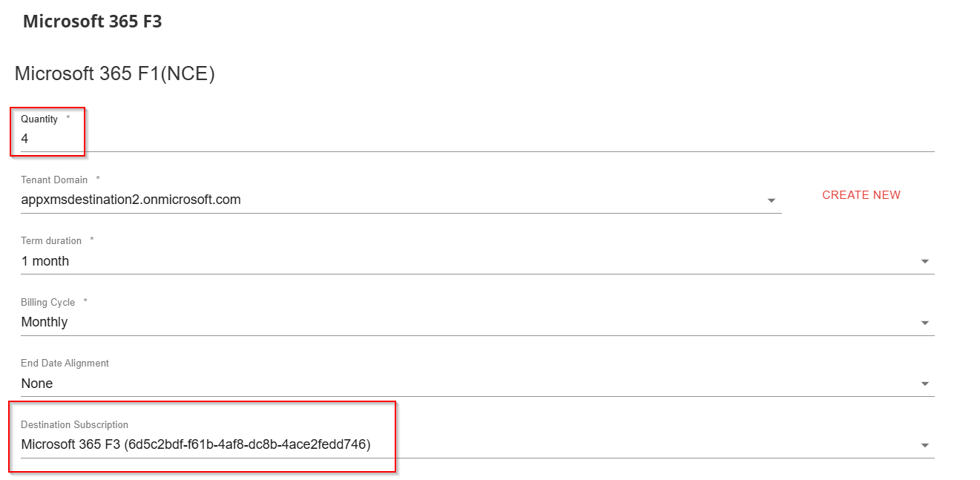Click the 'None' end date alignment value
The height and width of the screenshot is (480, 980).
37,384
